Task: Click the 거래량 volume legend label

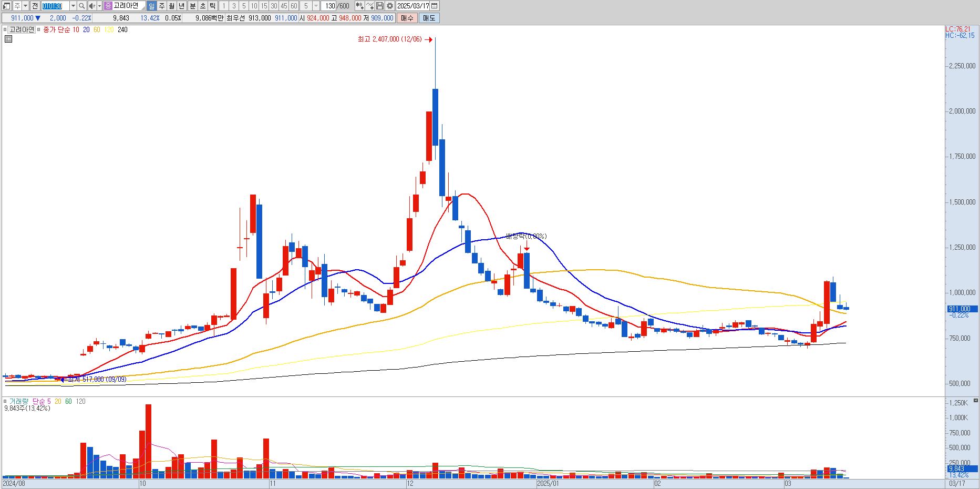Action: (x=18, y=401)
